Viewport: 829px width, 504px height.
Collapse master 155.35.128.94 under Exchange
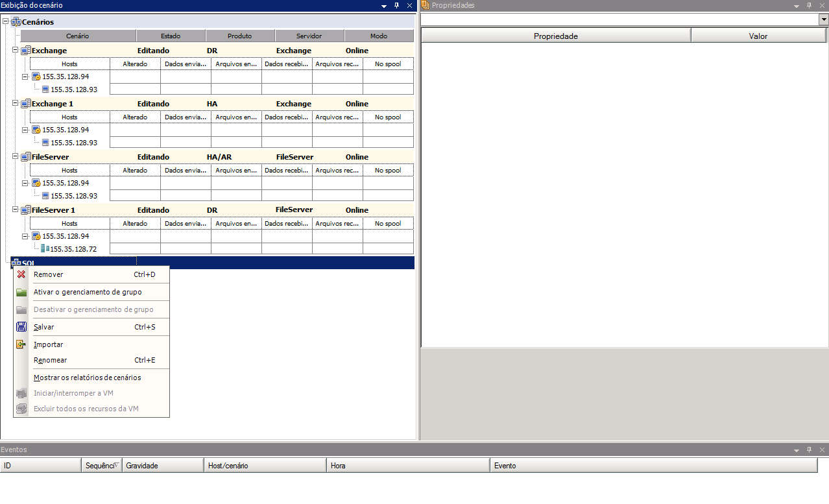(25, 77)
